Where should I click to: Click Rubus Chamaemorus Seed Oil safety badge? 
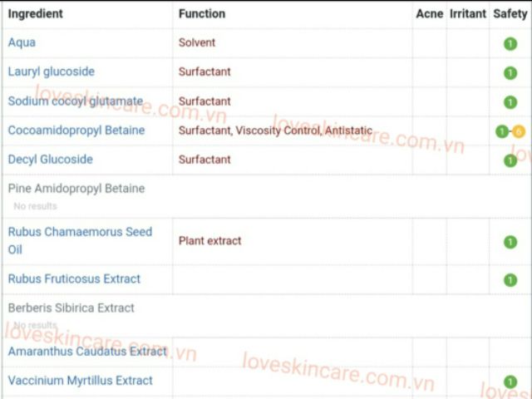[510, 242]
